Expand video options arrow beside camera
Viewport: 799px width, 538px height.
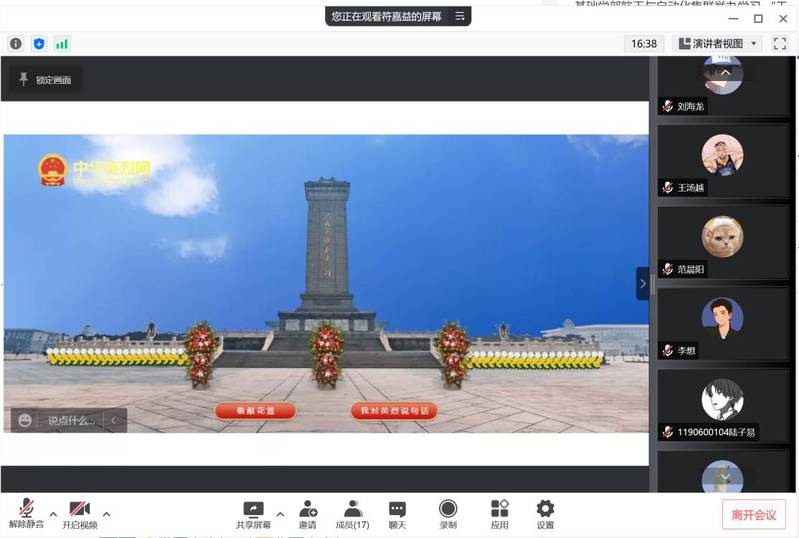point(107,514)
